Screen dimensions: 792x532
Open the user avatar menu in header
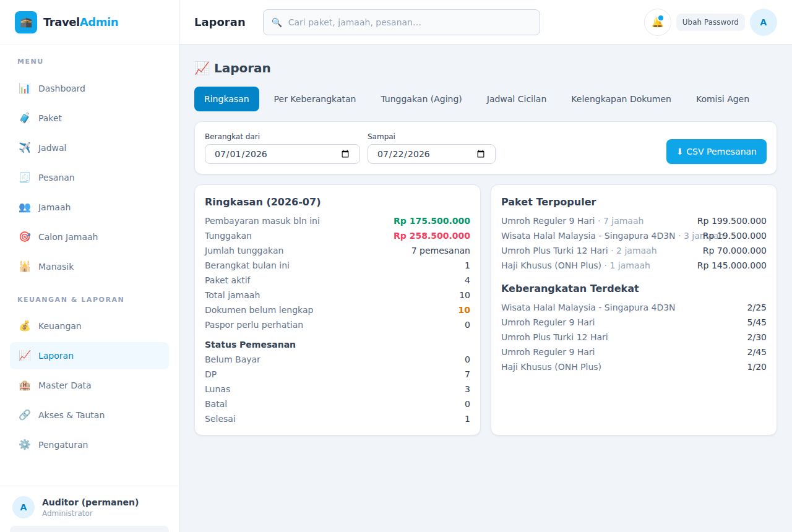(764, 22)
